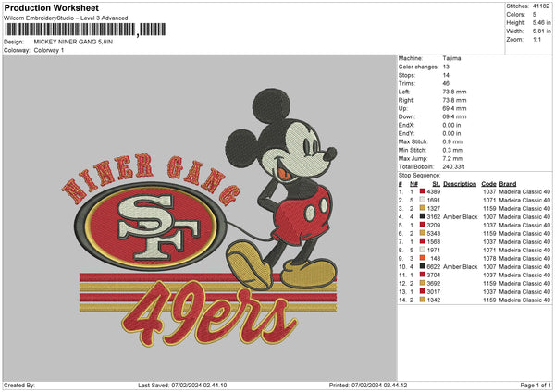Select the Trims value '46'
Screen dimensions: 555x392
pos(446,83)
